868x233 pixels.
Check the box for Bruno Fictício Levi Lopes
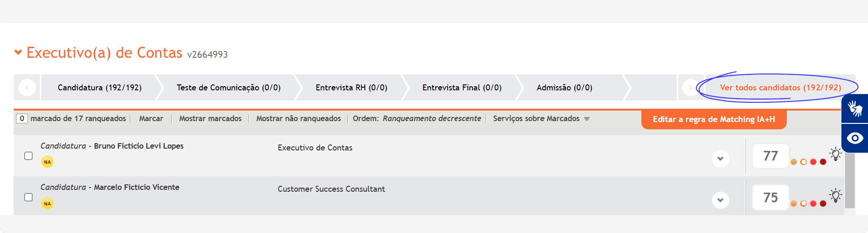[x=28, y=156]
